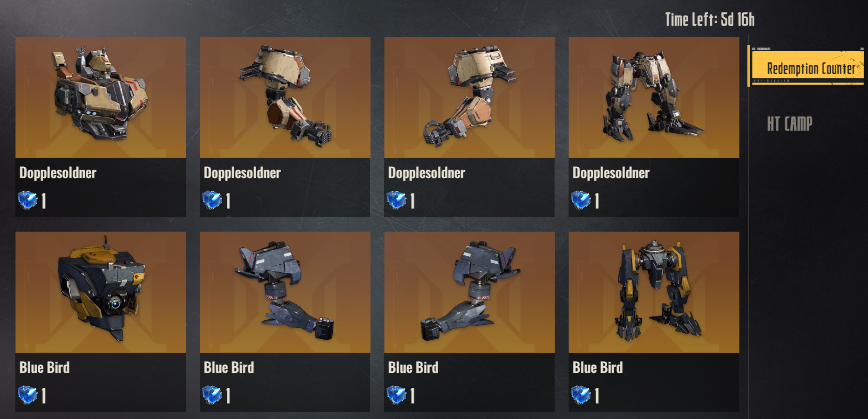
Task: Select the Blue Bird legs thumbnail
Action: pos(654,292)
